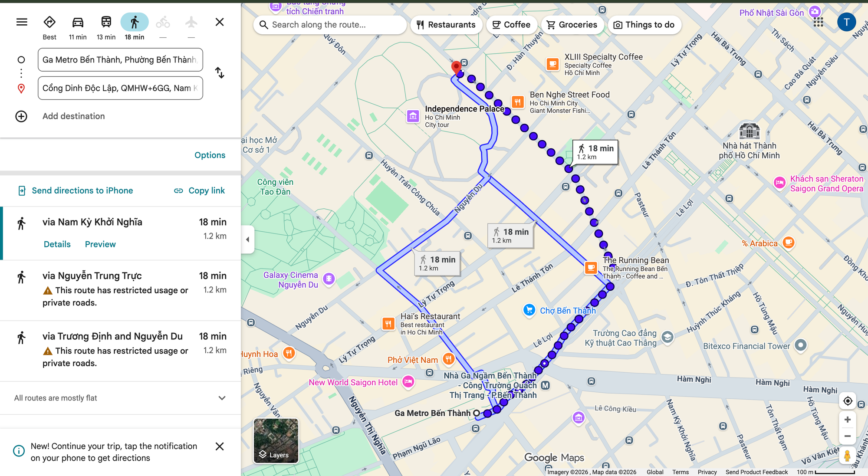This screenshot has width=868, height=476.
Task: Open the Google apps grid
Action: click(819, 22)
